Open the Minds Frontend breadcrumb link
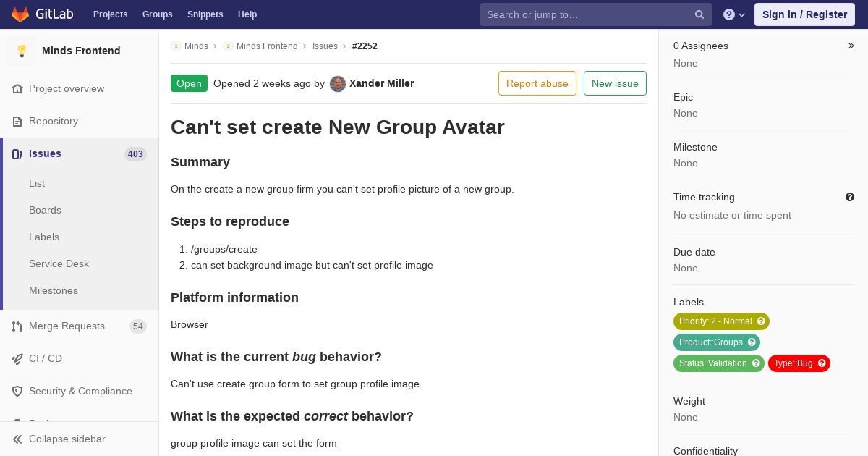868x456 pixels. 267,46
